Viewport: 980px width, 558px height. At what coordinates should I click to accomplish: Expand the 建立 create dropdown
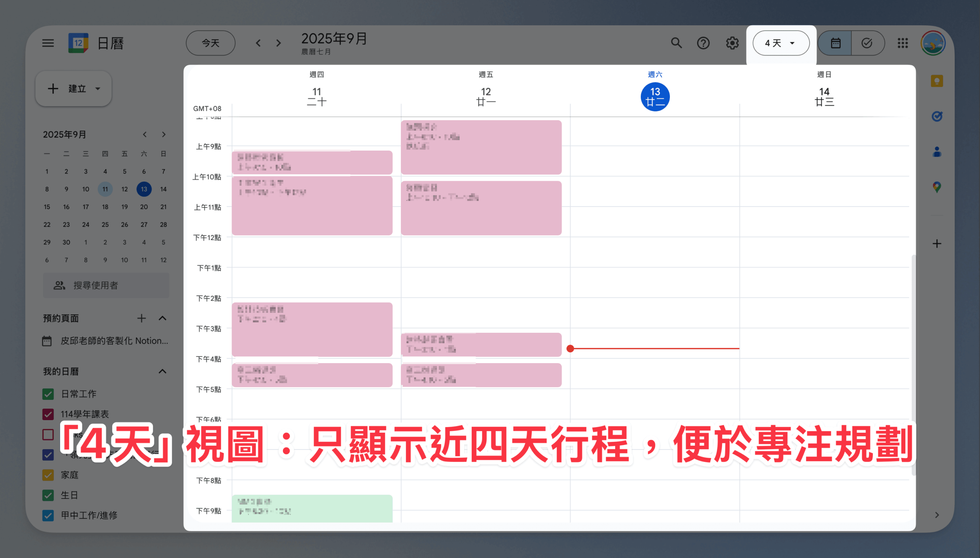pyautogui.click(x=98, y=89)
